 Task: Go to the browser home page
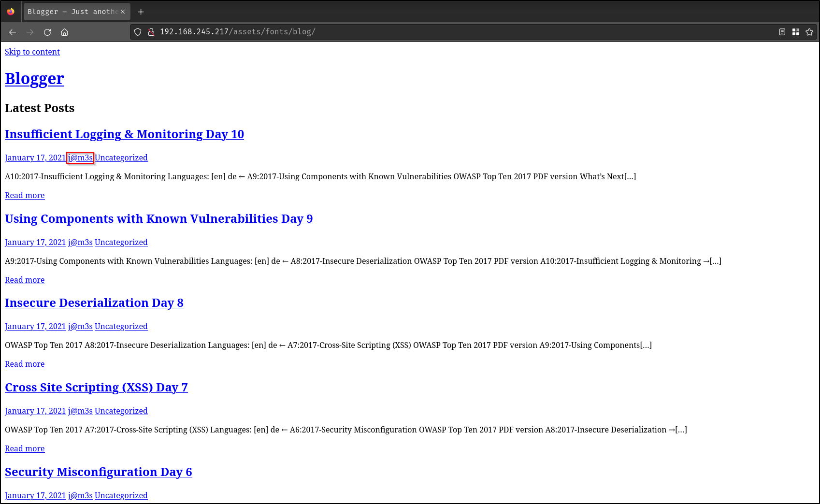(64, 32)
